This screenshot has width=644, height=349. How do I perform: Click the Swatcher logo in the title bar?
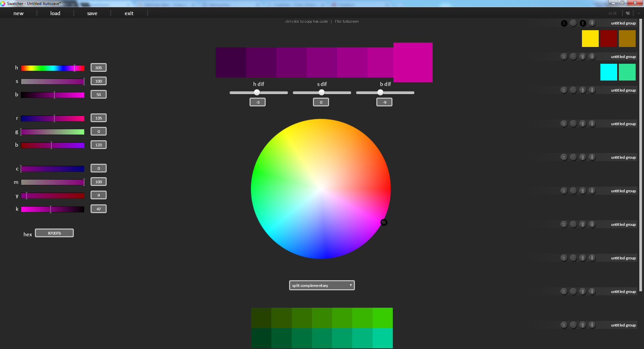coord(3,3)
